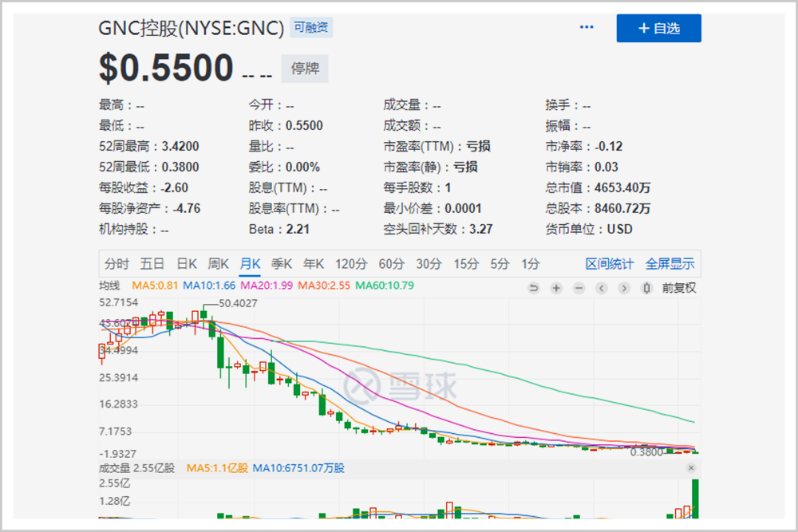Switch to the 分时 intraday tab
The width and height of the screenshot is (798, 532).
[x=117, y=264]
